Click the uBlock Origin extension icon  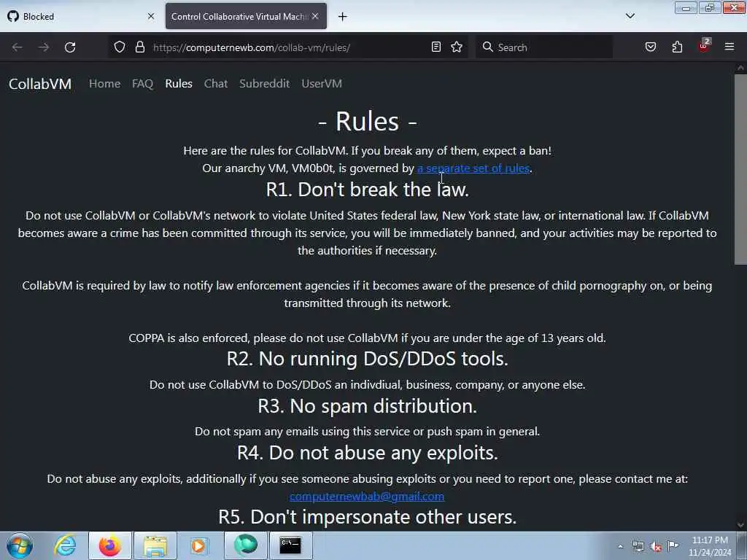pyautogui.click(x=704, y=46)
